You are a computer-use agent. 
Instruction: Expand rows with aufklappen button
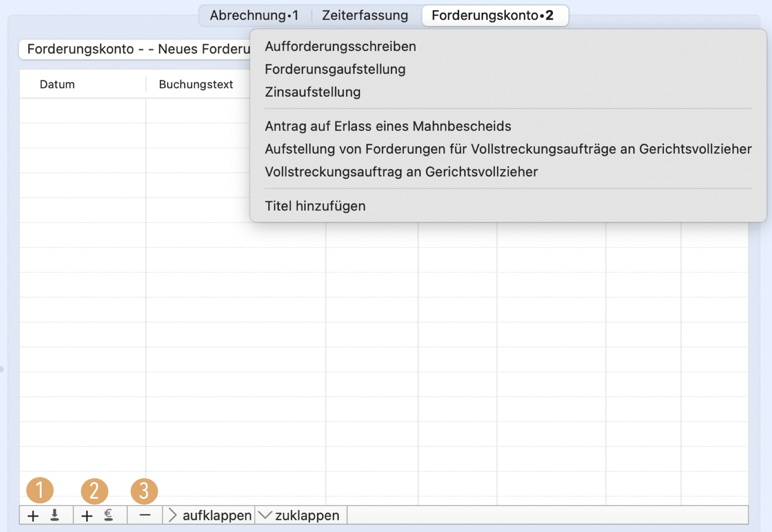[x=209, y=515]
